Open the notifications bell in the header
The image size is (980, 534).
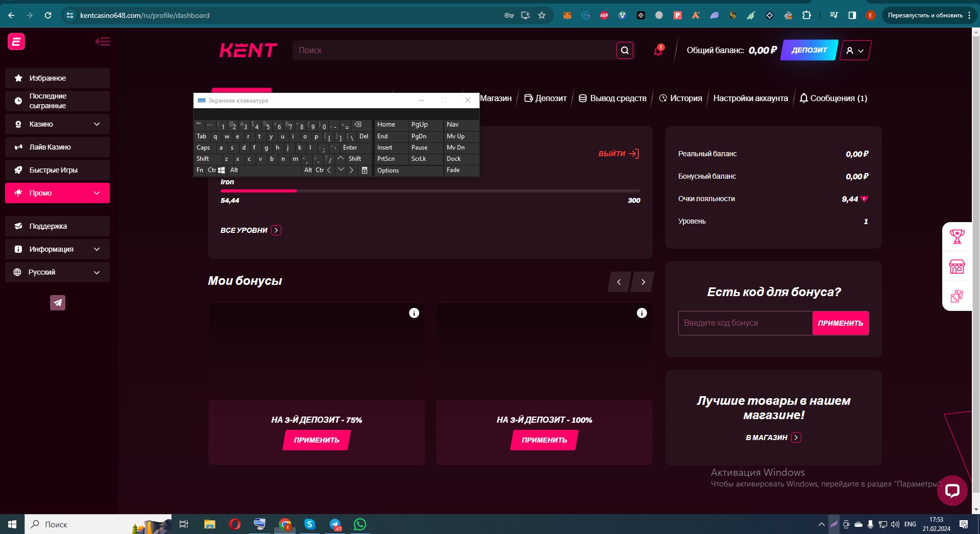658,50
